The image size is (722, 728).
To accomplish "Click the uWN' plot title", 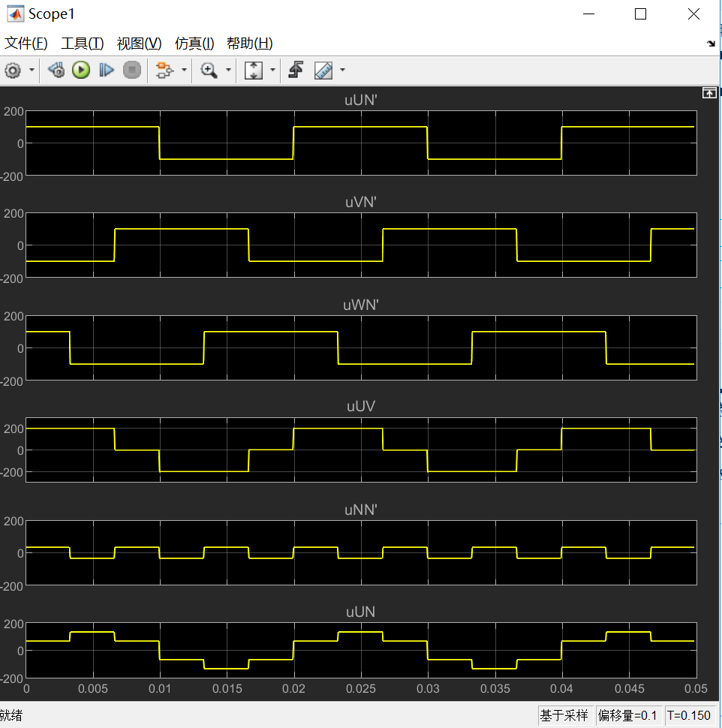I will 361,305.
